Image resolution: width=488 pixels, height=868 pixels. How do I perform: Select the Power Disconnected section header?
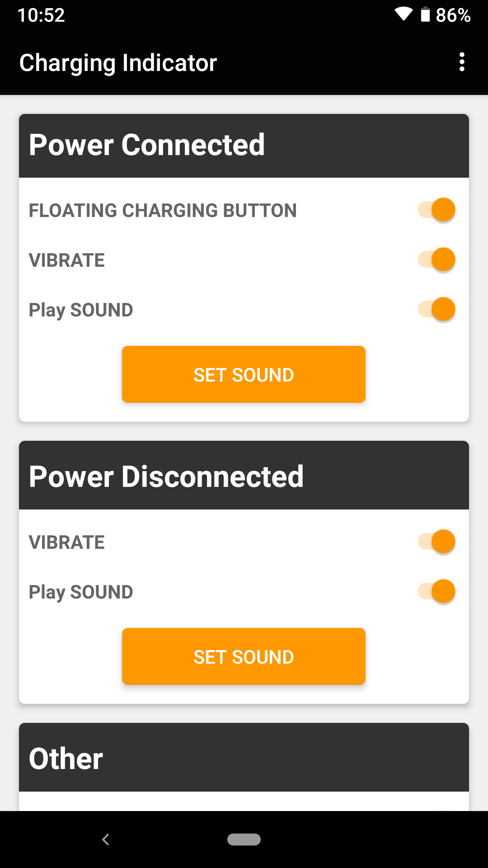pyautogui.click(x=244, y=475)
